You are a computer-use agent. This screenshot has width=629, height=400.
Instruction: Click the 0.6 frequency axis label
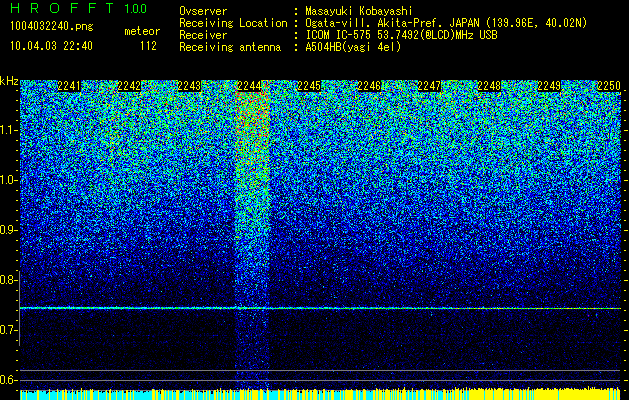[8, 380]
